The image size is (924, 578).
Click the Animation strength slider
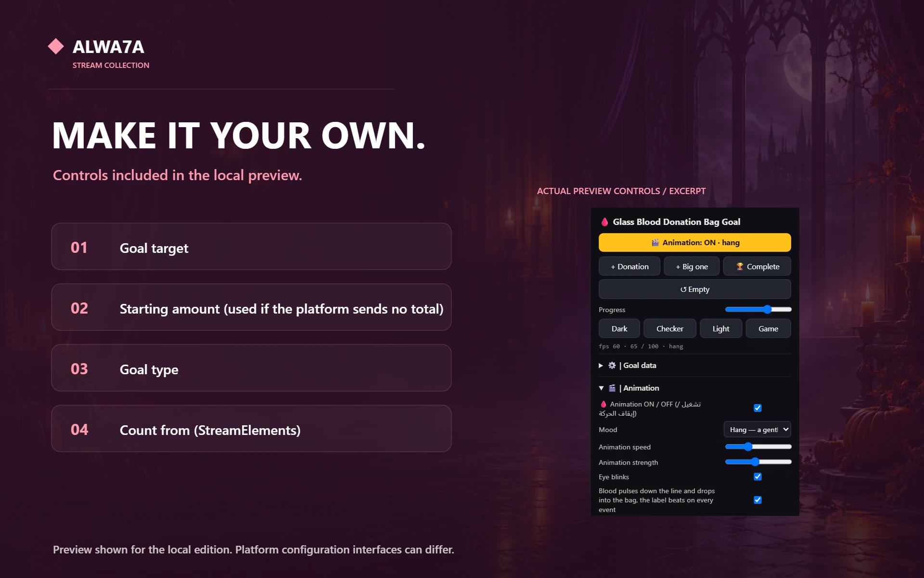[x=758, y=462]
